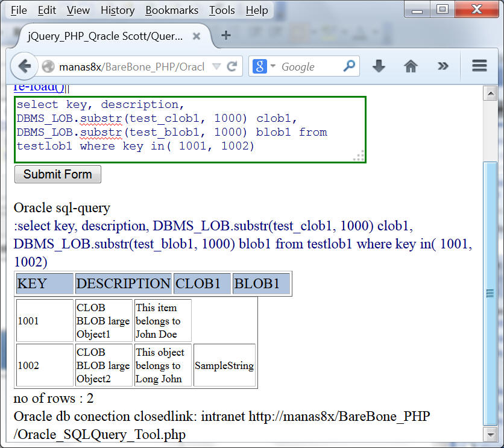Open the Help menu
Image resolution: width=504 pixels, height=448 pixels.
pos(257,10)
